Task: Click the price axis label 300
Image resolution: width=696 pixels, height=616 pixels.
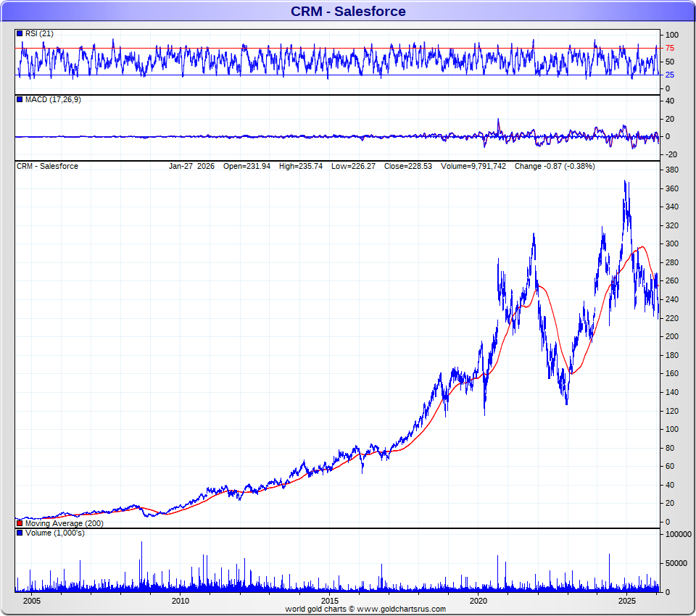Action: 671,244
